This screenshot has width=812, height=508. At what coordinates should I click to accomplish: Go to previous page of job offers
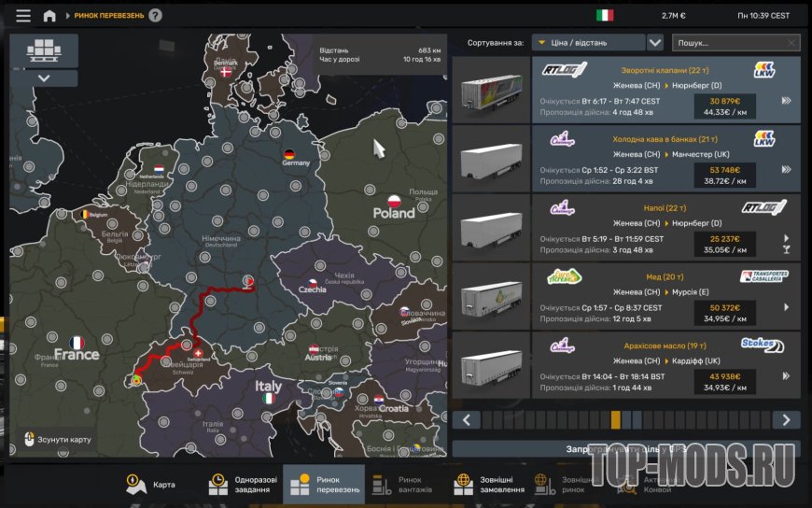[467, 420]
